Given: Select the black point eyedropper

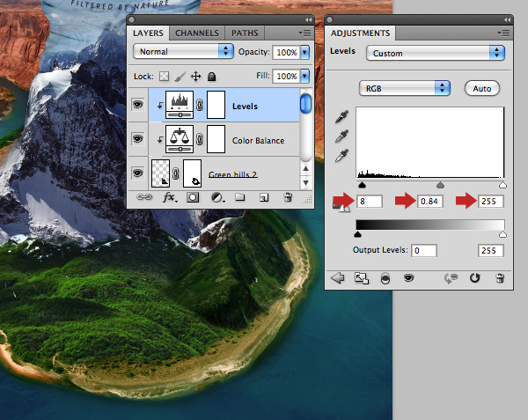Looking at the screenshot, I should coord(341,116).
